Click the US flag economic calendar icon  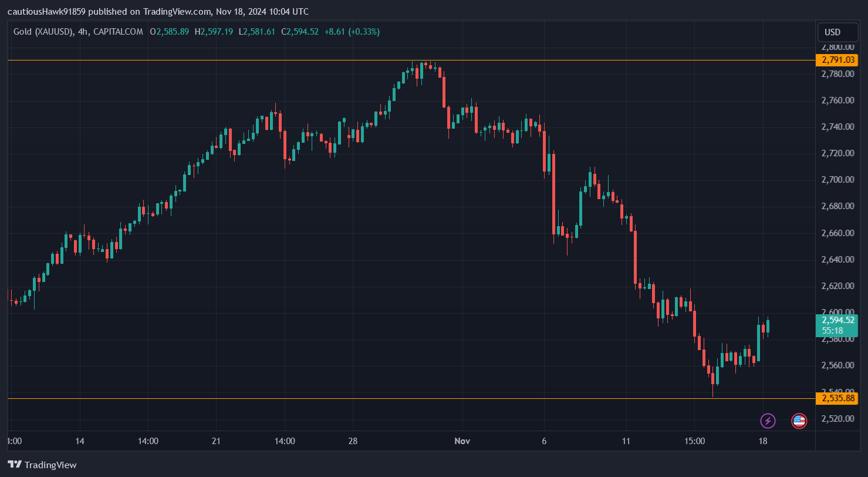pyautogui.click(x=798, y=421)
